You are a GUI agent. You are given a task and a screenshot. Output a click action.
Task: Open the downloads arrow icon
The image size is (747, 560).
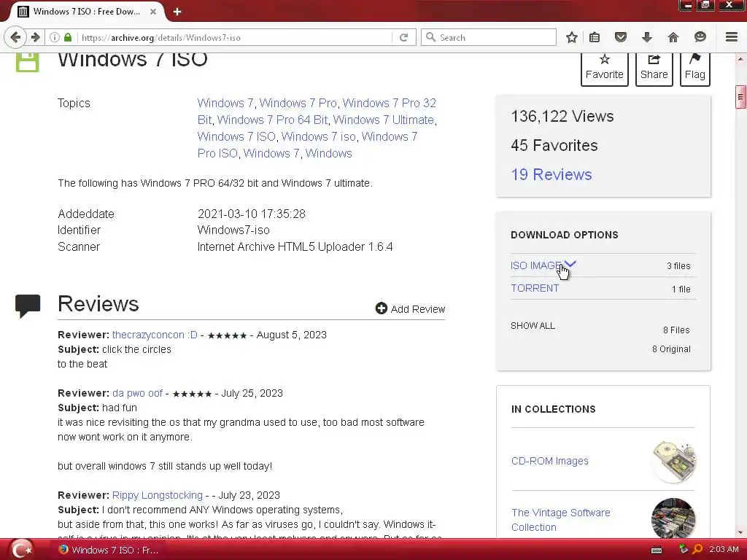point(646,37)
